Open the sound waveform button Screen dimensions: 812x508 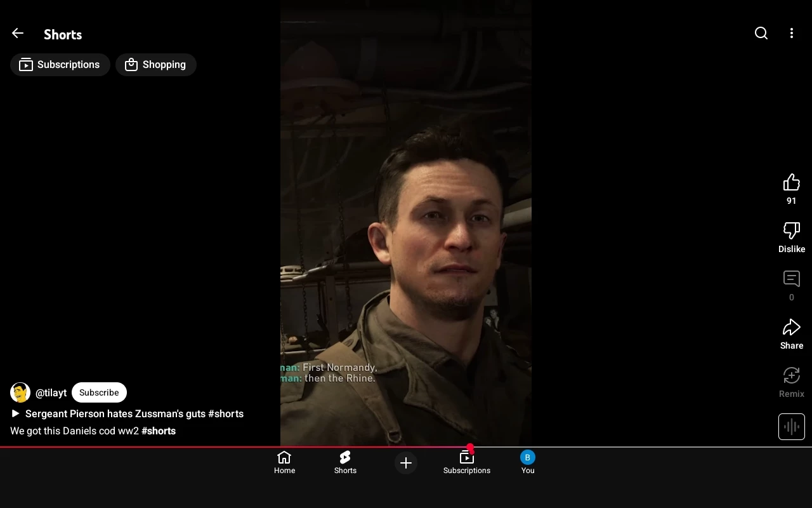pos(791,427)
